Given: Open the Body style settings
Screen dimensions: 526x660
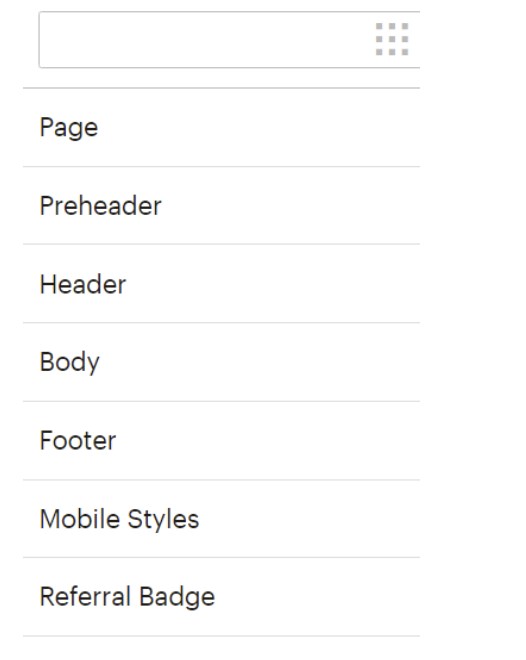Looking at the screenshot, I should 221,362.
